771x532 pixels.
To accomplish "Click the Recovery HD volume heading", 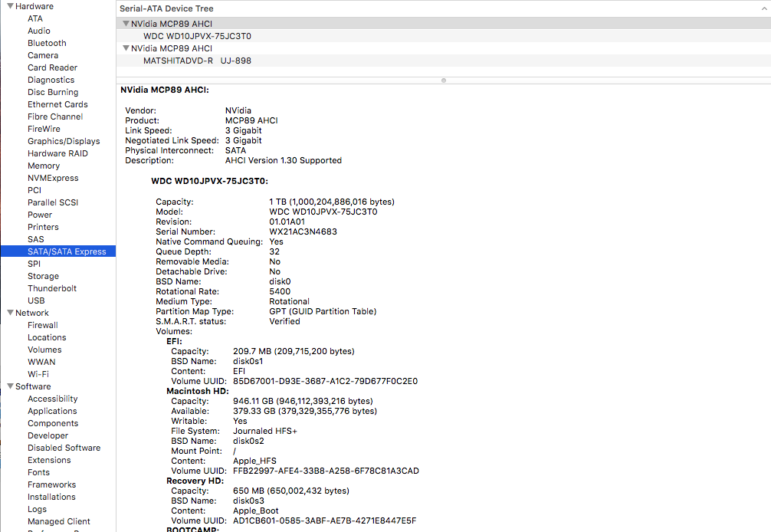I will pos(195,481).
